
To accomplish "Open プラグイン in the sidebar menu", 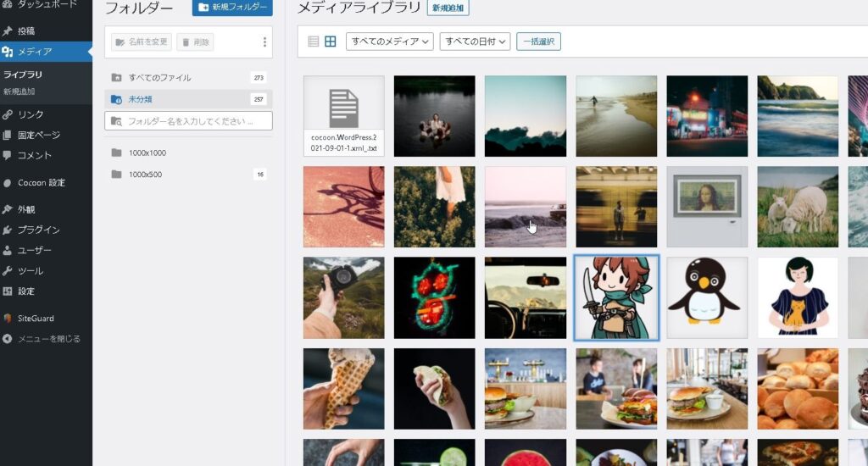I will [39, 230].
